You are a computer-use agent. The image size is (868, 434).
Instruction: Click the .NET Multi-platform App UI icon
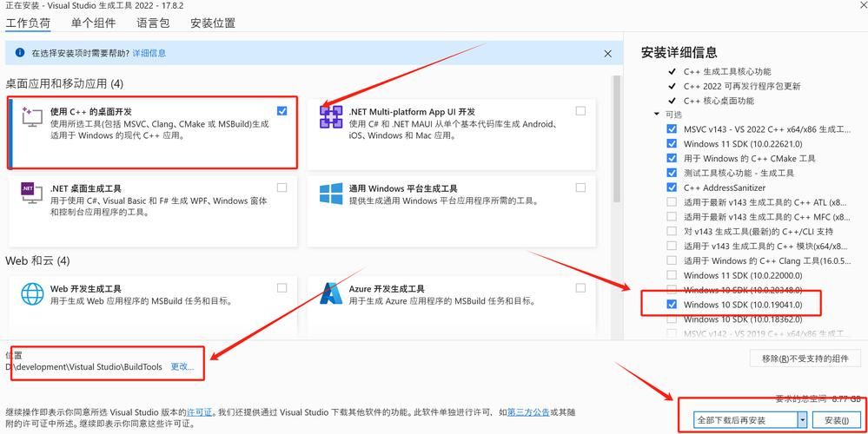coord(331,117)
